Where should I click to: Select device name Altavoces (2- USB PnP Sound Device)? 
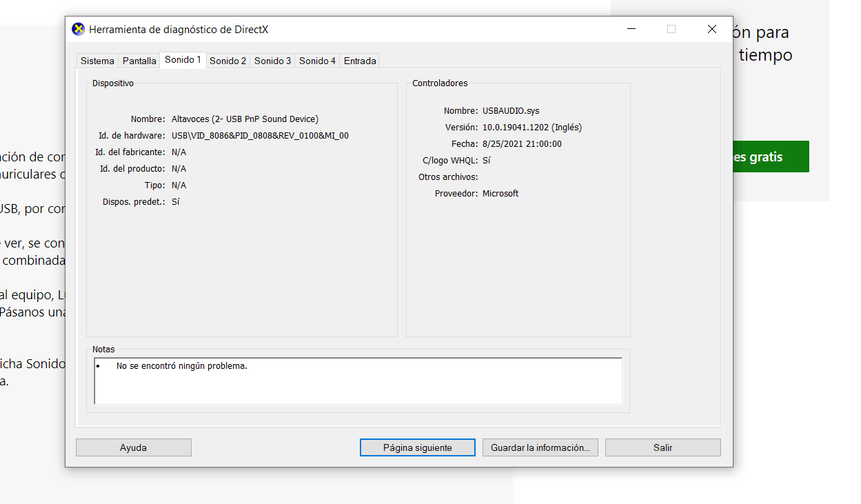245,119
